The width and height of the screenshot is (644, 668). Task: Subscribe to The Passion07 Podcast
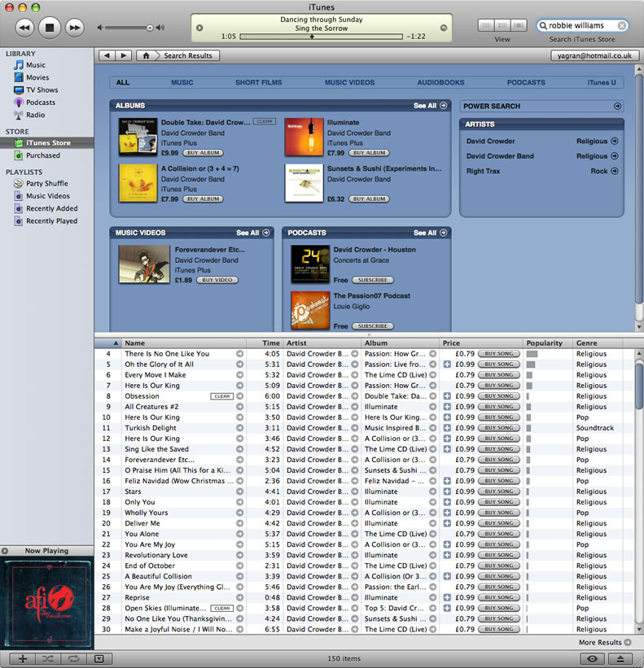coord(373,326)
